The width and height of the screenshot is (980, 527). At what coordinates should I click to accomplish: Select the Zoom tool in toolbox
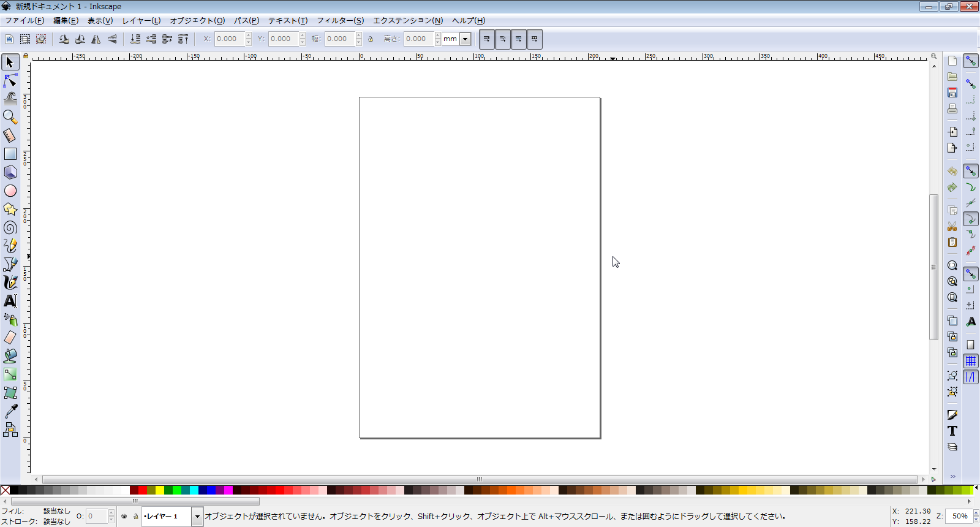(x=10, y=117)
